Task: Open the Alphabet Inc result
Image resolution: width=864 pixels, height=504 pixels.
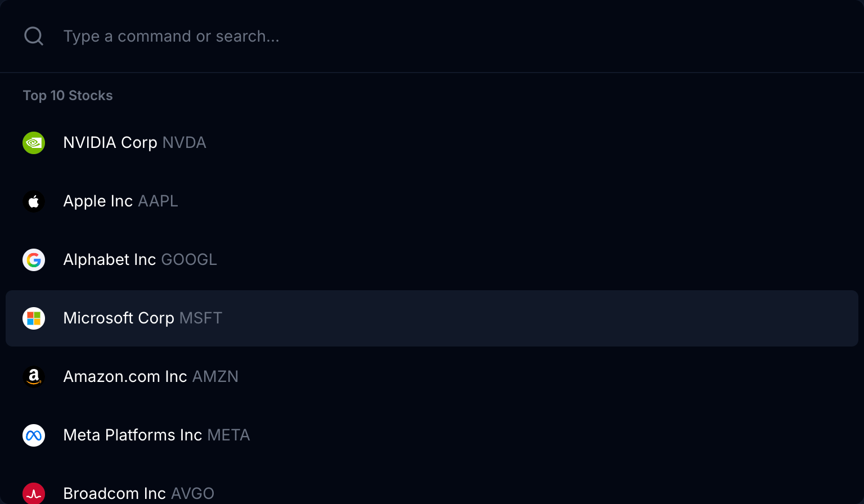Action: click(109, 260)
